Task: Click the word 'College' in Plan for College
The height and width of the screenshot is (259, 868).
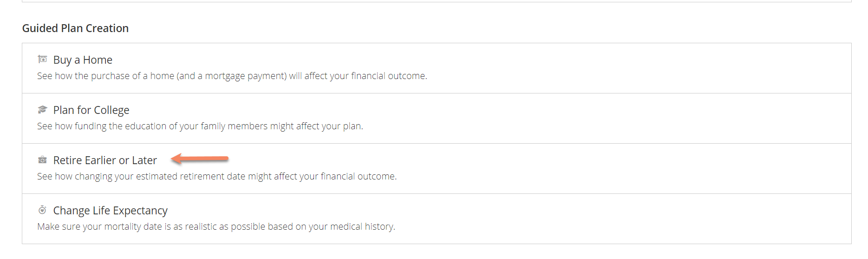Action: (111, 110)
